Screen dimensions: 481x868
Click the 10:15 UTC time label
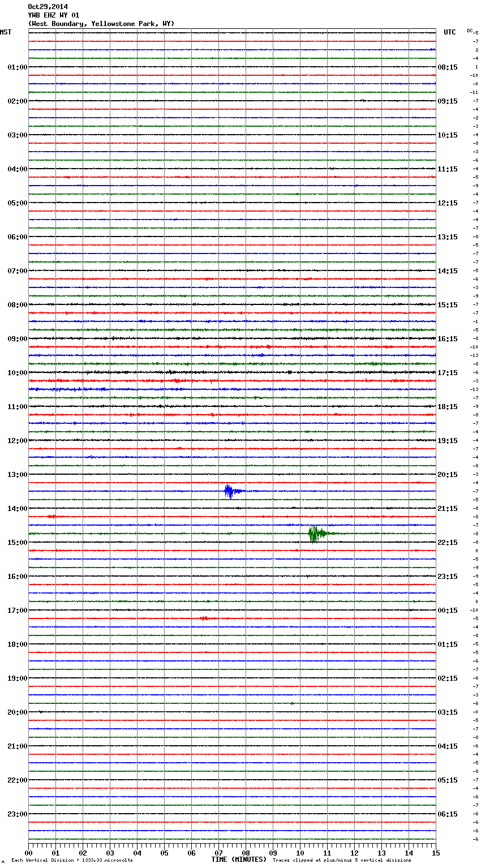[448, 135]
